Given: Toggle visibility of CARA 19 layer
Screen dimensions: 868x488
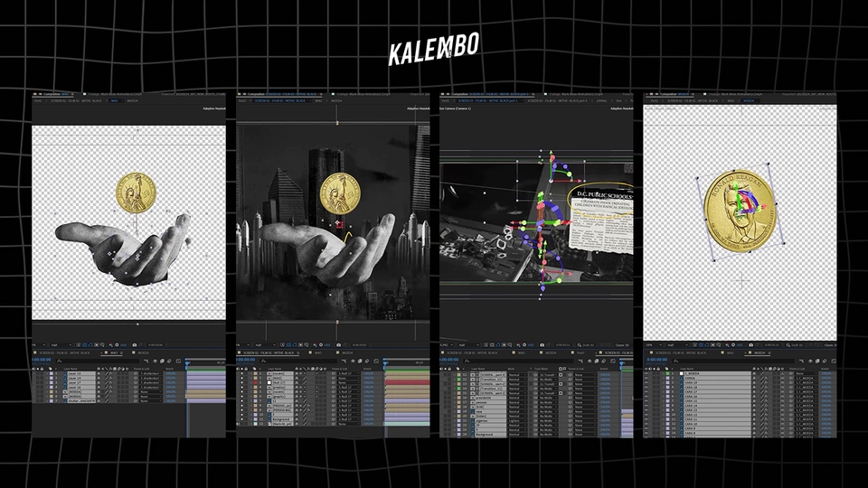Looking at the screenshot, I should [x=646, y=383].
